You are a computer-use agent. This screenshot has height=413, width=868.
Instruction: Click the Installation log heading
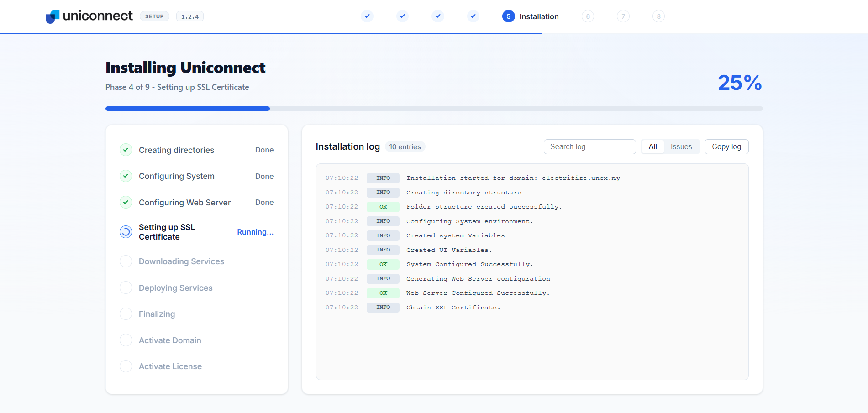pos(348,146)
